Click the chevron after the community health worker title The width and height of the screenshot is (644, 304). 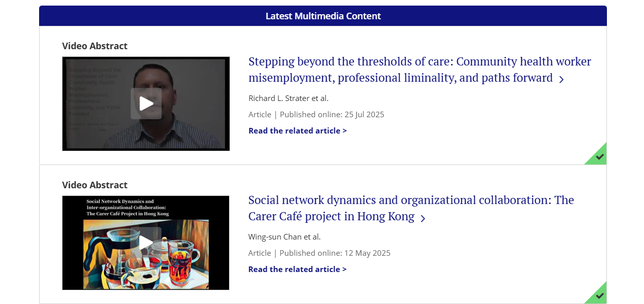(561, 79)
